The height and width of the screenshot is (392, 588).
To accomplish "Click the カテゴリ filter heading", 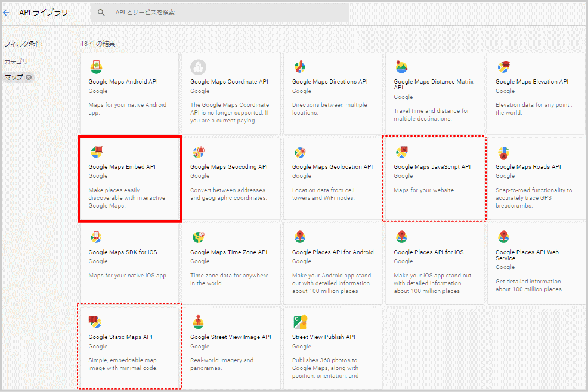I will 16,61.
